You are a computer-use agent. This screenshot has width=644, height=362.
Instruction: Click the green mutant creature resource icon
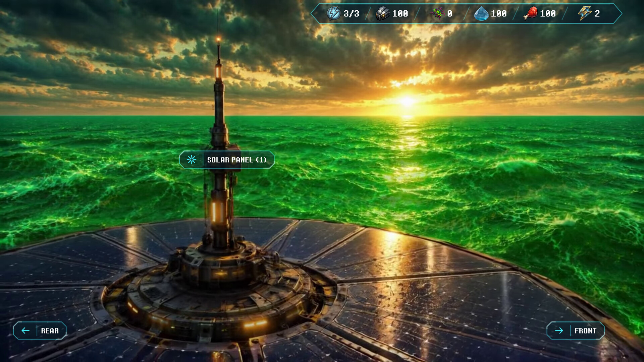[437, 14]
